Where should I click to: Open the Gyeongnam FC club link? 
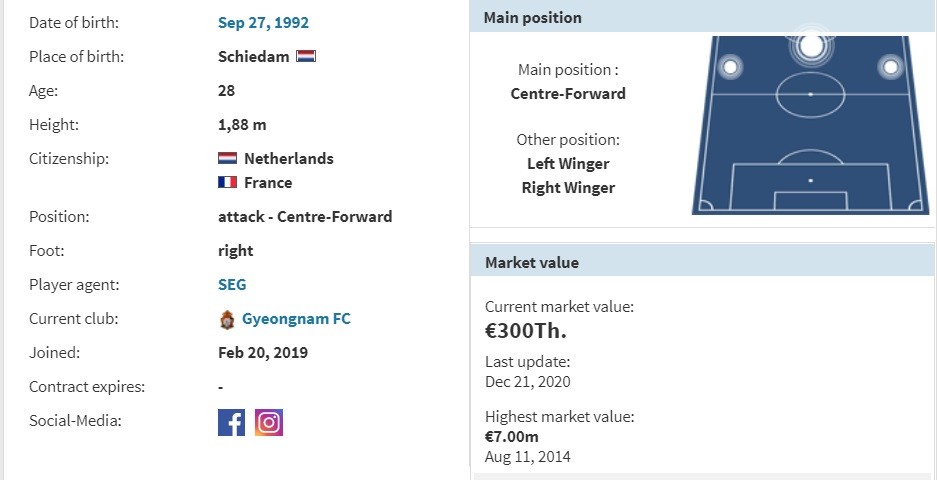296,319
